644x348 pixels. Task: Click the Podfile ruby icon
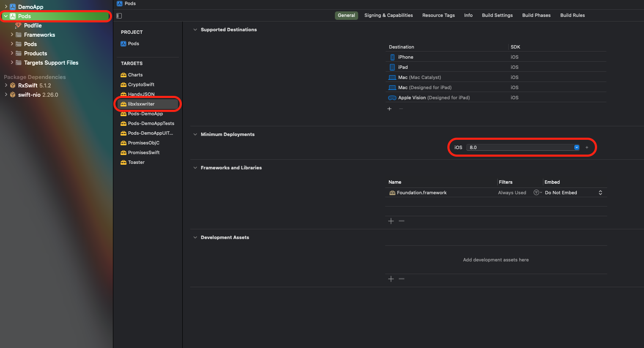(18, 25)
